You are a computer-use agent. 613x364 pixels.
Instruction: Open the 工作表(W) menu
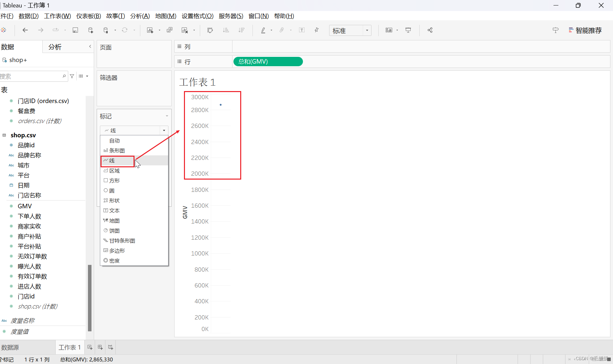pyautogui.click(x=57, y=16)
